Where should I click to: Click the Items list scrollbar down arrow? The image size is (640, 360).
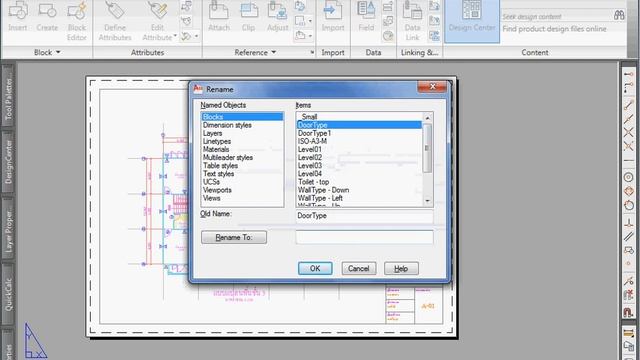[428, 201]
